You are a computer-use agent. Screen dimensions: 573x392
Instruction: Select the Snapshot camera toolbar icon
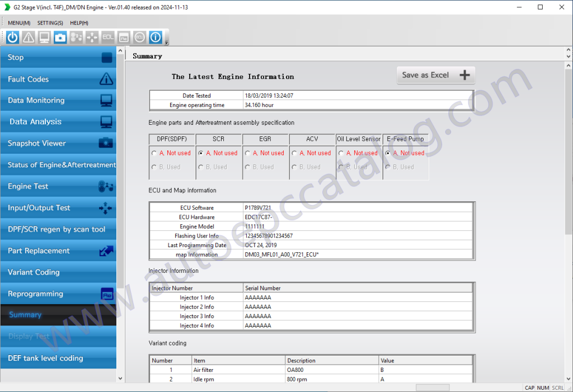(x=60, y=37)
